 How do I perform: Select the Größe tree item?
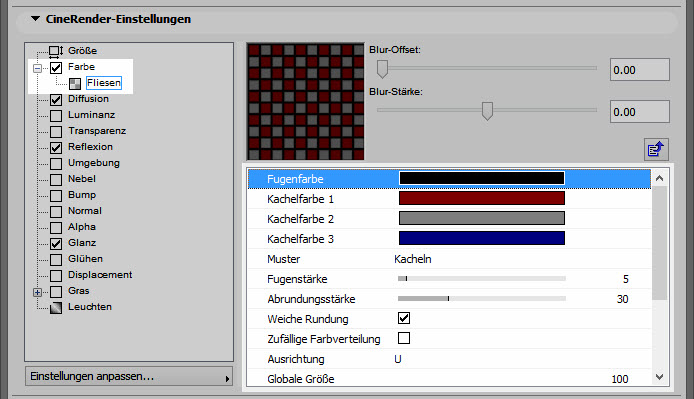(82, 51)
